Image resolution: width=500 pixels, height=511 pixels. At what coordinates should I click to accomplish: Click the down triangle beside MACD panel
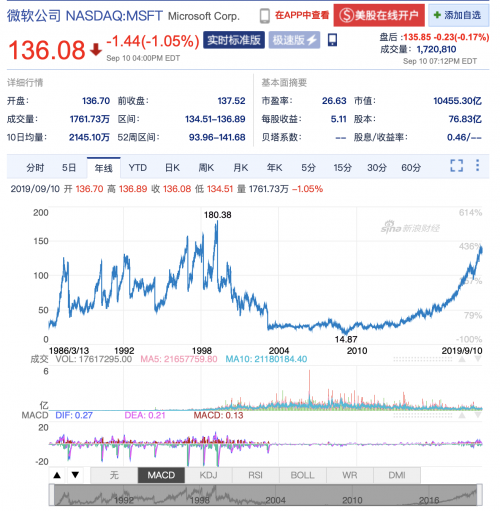coord(478,415)
